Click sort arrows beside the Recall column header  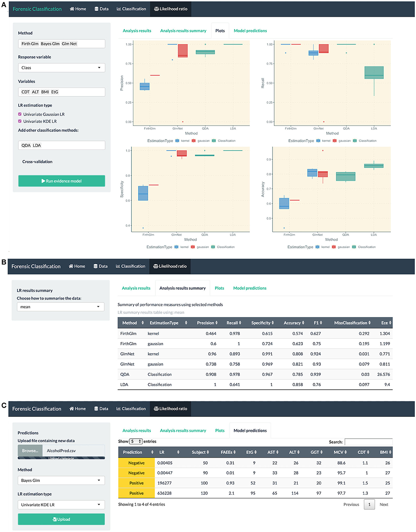[x=240, y=323]
